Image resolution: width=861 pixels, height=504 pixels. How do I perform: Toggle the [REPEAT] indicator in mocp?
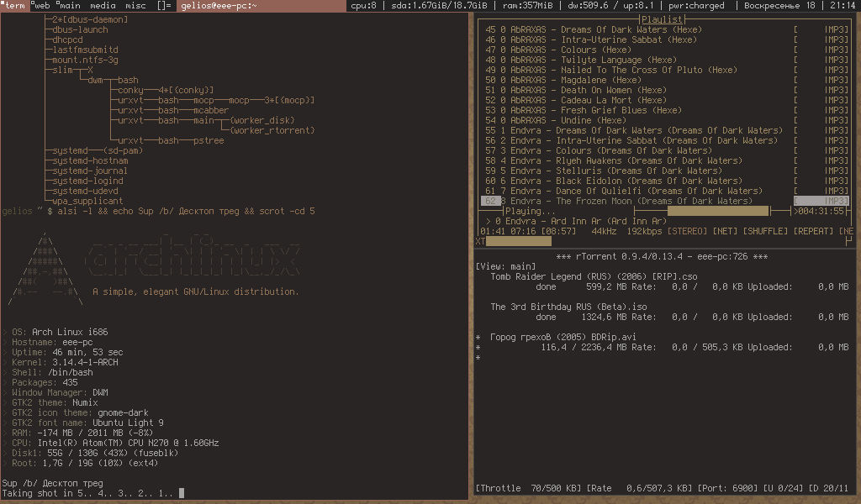click(813, 232)
